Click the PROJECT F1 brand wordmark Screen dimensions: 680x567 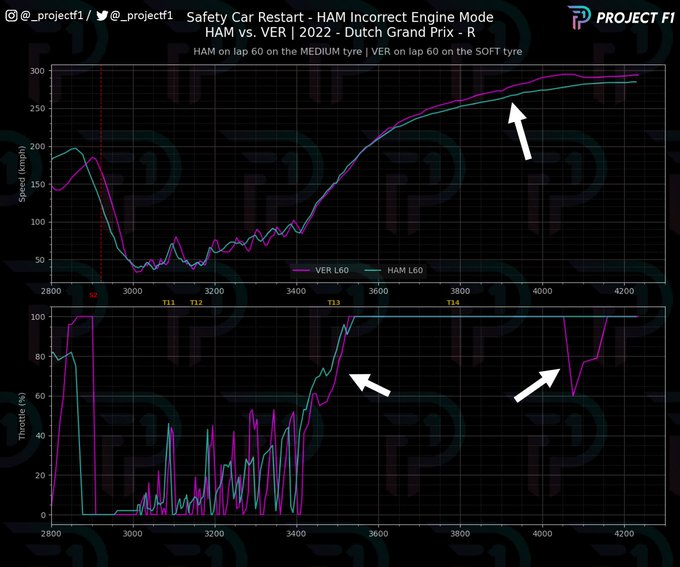[x=635, y=18]
